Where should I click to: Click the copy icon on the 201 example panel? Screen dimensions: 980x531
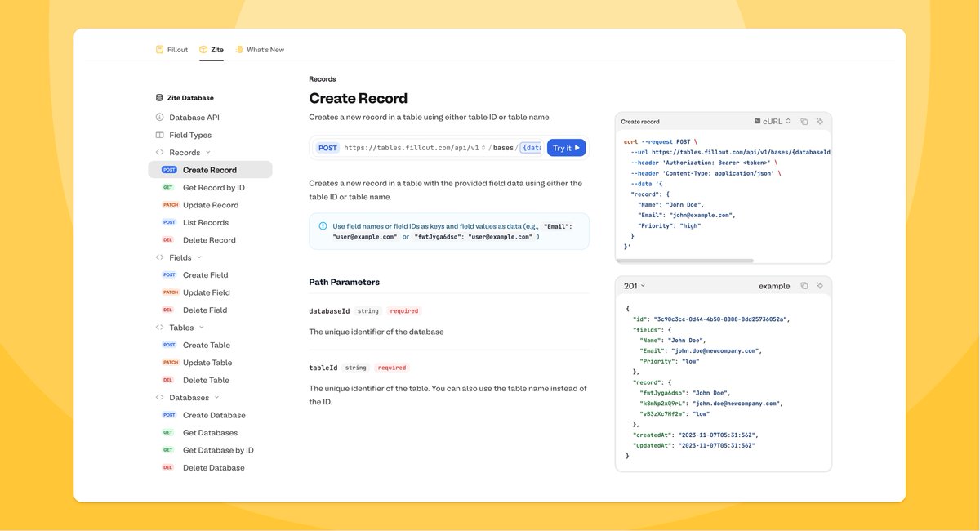click(x=804, y=285)
